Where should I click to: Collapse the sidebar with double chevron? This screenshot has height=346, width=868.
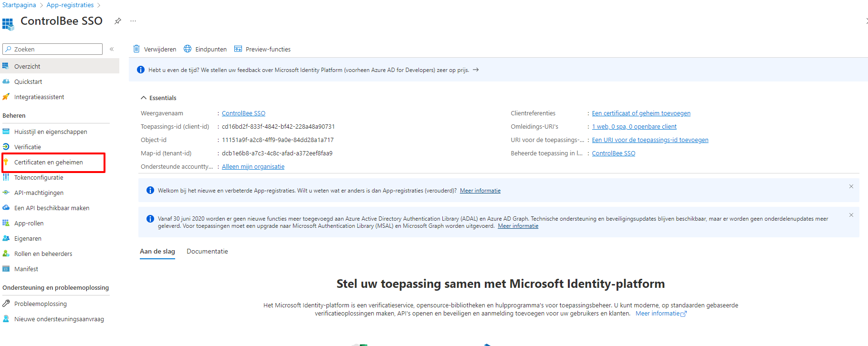[x=112, y=49]
